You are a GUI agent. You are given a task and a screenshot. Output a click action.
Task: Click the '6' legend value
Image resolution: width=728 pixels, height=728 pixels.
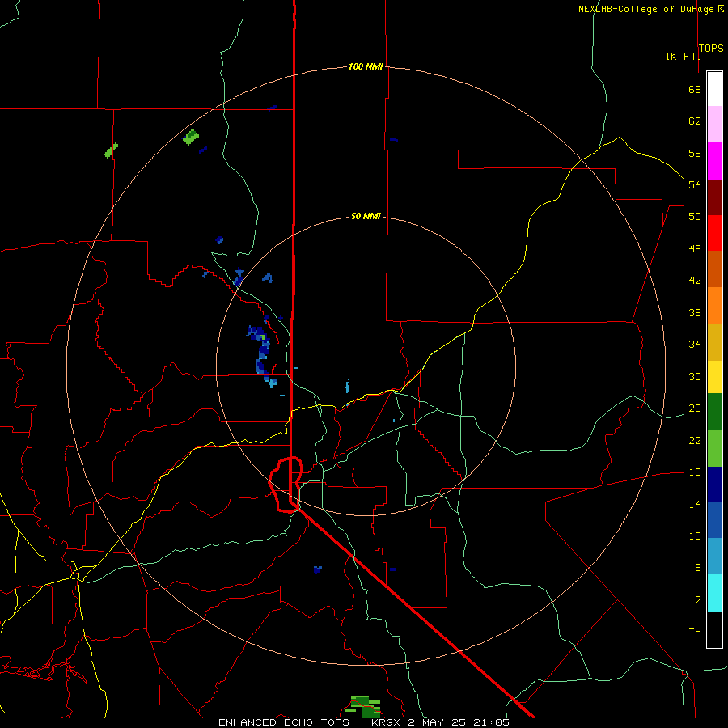point(697,568)
